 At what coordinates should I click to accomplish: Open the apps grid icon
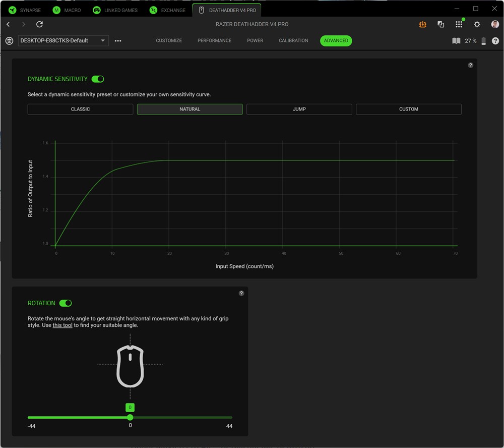tap(459, 24)
